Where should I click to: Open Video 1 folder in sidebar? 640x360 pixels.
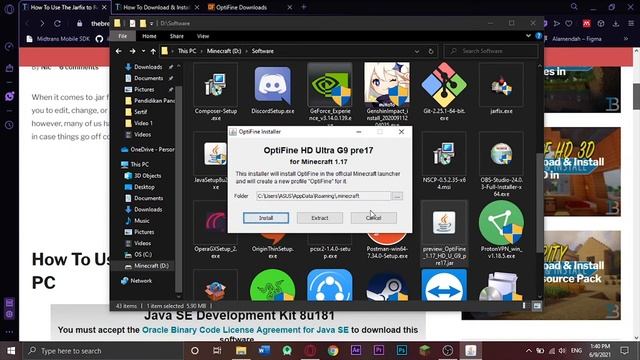(143, 123)
